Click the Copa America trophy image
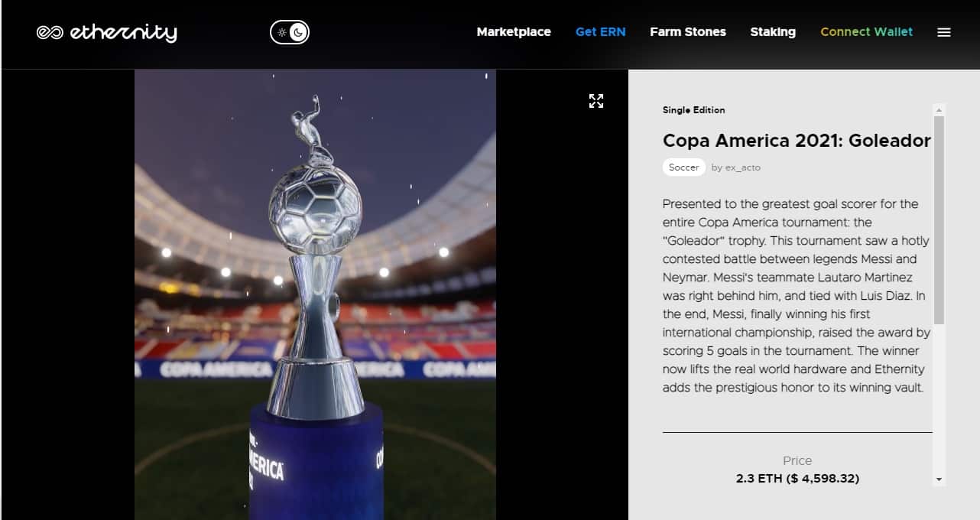The image size is (980, 520). tap(315, 295)
